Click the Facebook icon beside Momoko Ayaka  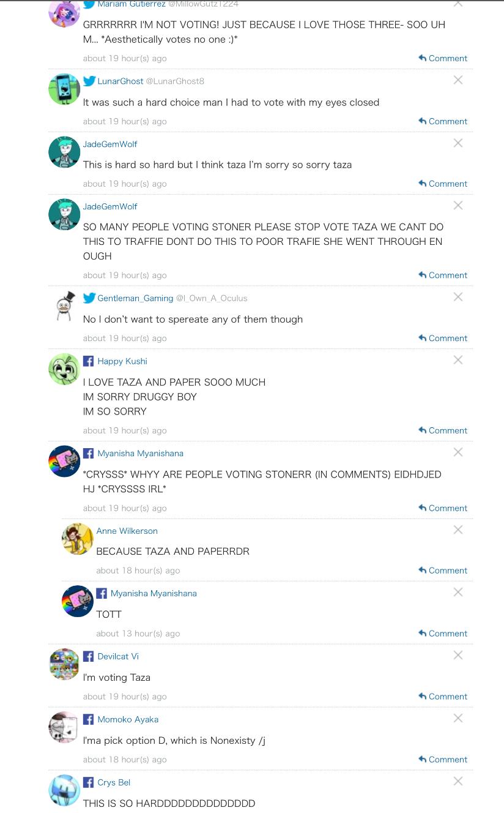click(89, 719)
